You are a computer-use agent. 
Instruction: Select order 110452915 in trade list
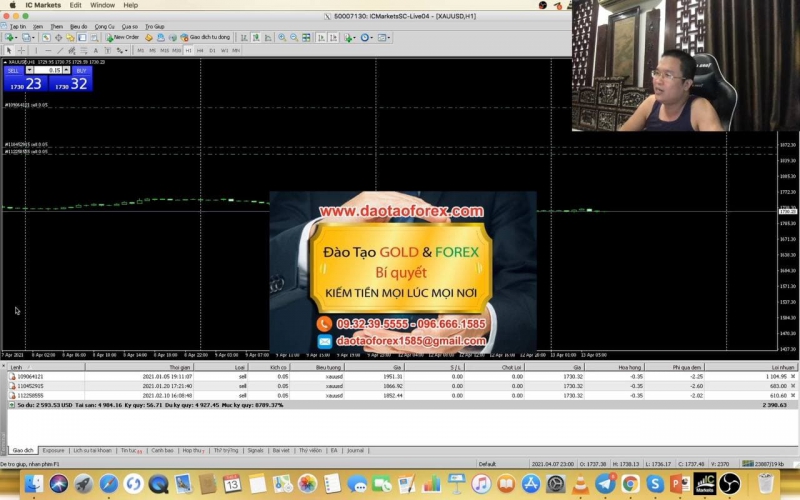(x=28, y=386)
